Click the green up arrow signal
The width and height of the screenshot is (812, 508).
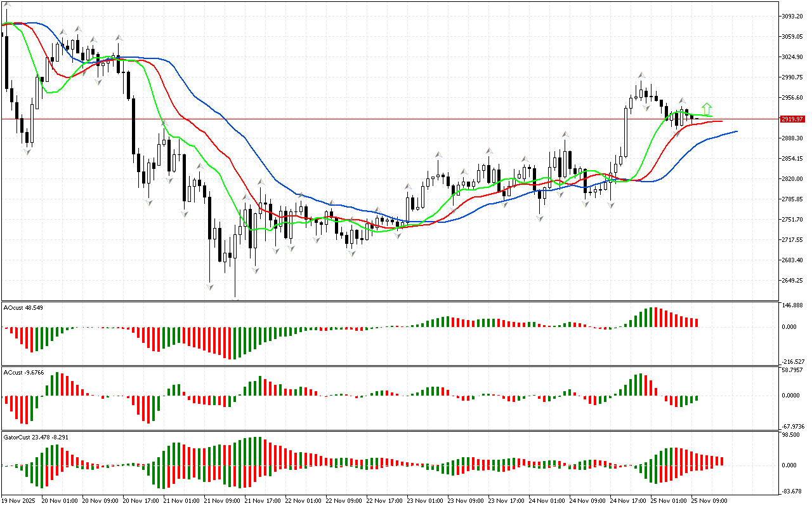(x=707, y=109)
